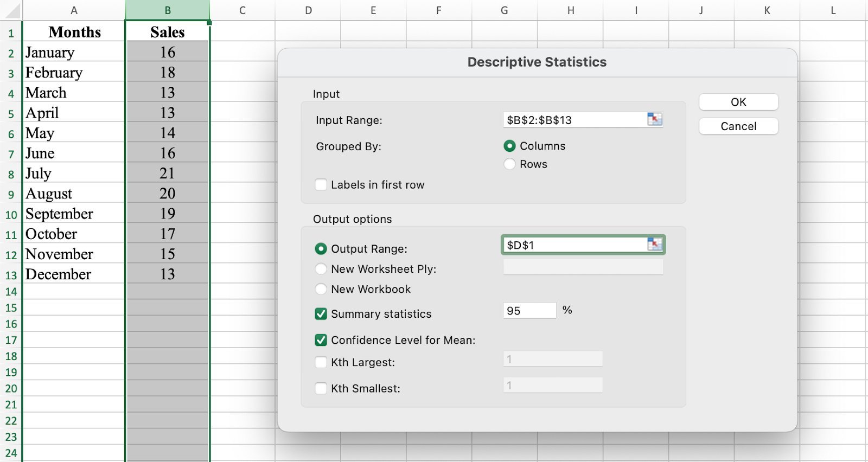Enable the Kth Largest checkbox

coord(321,362)
